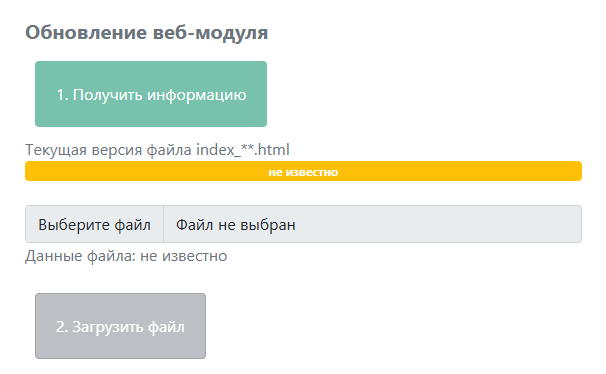Select the orange status badge under the version label
606x374 pixels.
pyautogui.click(x=303, y=171)
